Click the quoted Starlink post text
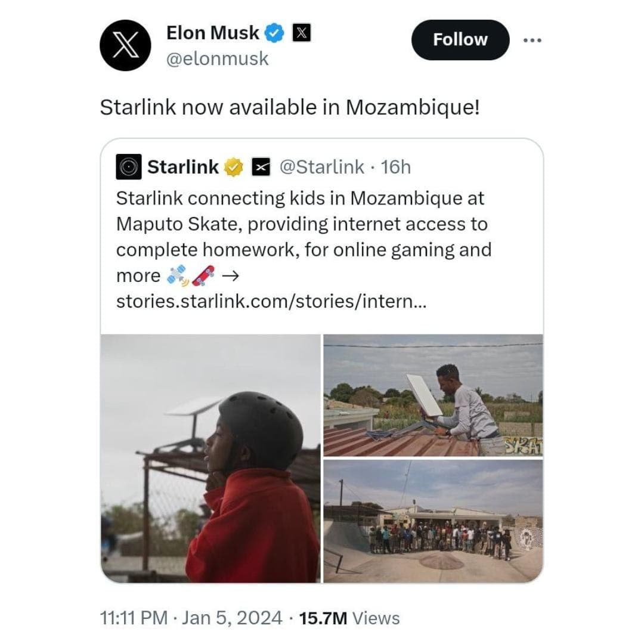The image size is (644, 644). (x=304, y=236)
